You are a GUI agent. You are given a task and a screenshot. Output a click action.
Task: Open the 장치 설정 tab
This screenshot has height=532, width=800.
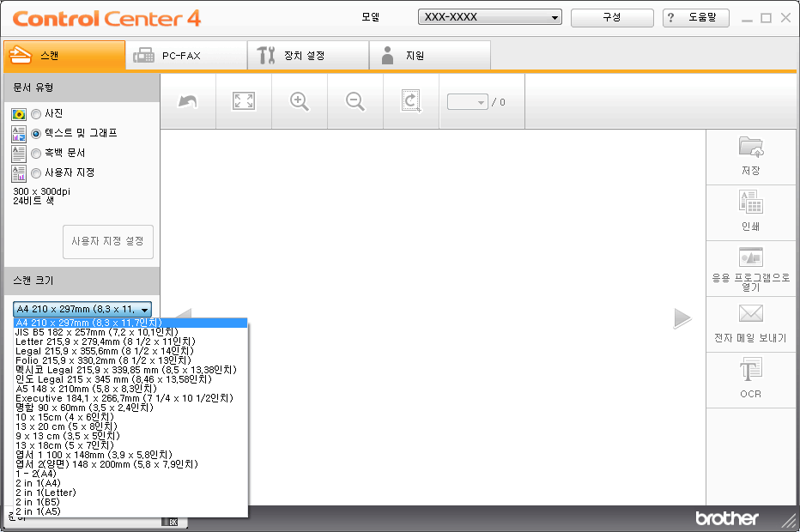[x=308, y=56]
